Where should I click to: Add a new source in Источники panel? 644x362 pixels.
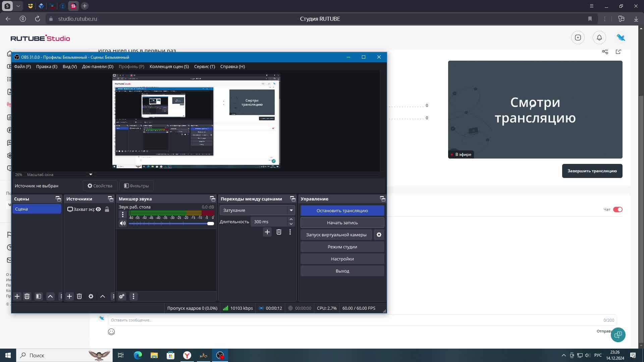pyautogui.click(x=69, y=296)
